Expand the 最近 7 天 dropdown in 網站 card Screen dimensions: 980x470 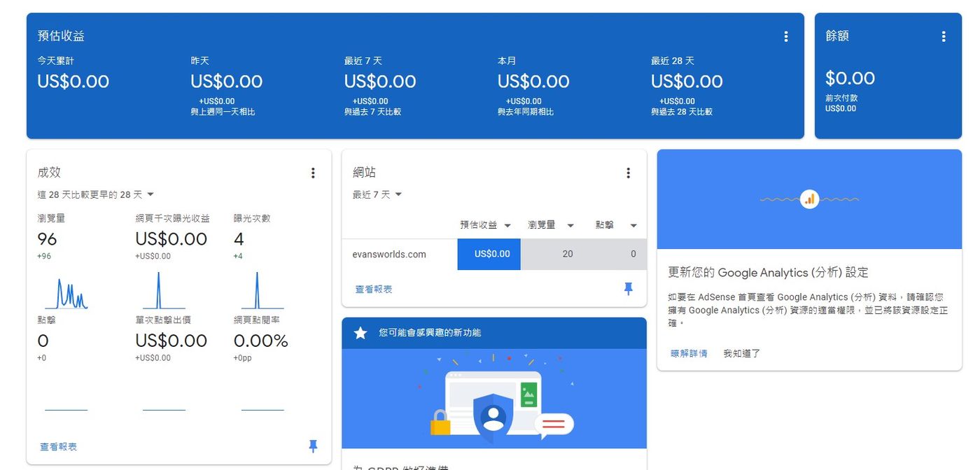(x=377, y=194)
